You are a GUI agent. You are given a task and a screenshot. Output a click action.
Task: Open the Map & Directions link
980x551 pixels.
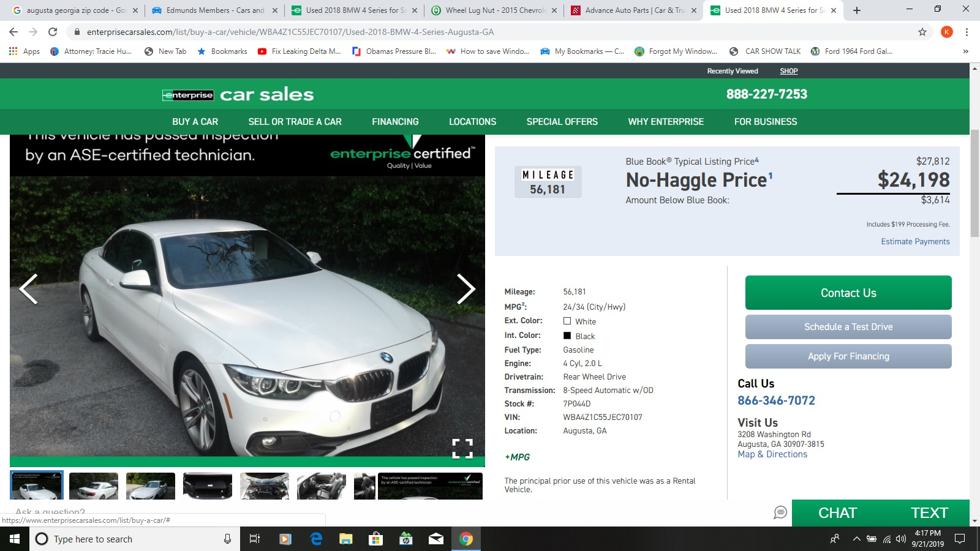772,454
